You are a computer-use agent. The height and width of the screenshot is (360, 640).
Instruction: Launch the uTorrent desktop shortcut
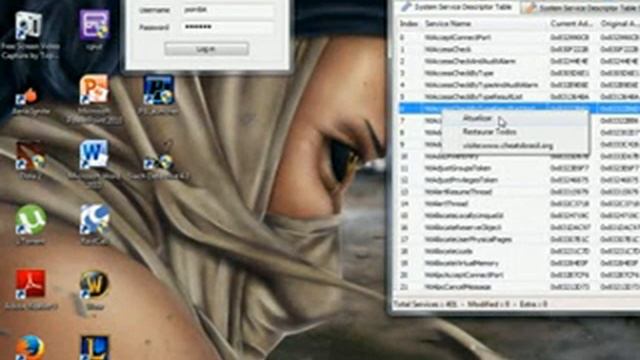pyautogui.click(x=31, y=224)
